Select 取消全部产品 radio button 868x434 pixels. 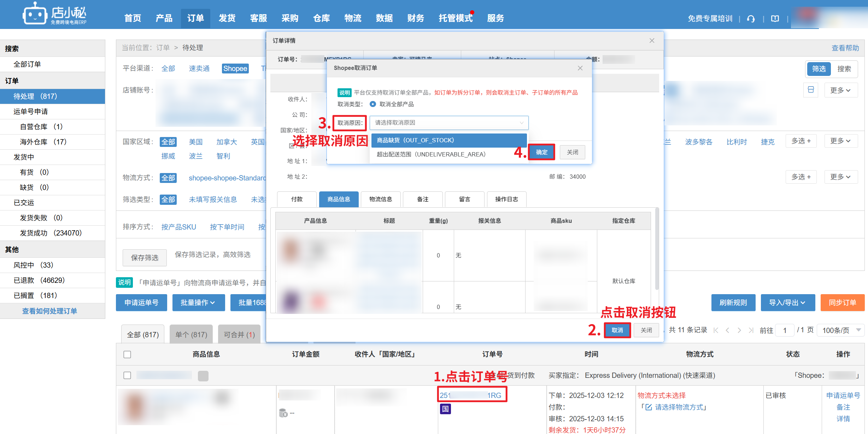(x=373, y=104)
